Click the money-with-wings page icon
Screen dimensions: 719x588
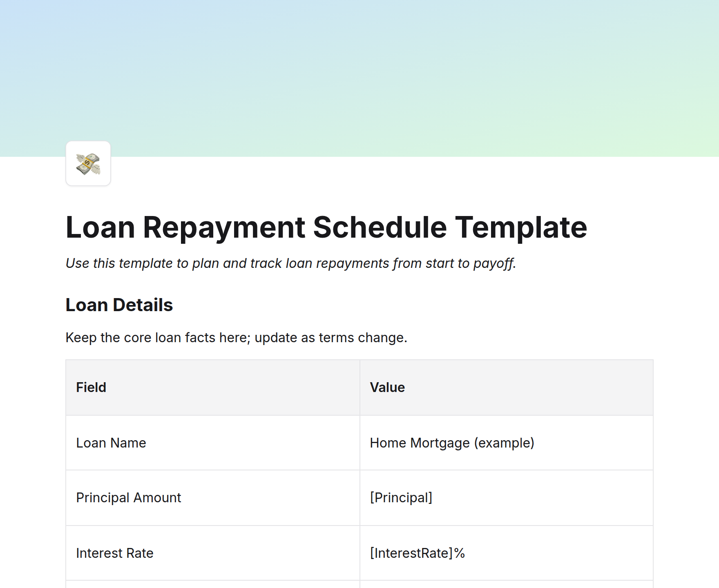click(x=88, y=164)
